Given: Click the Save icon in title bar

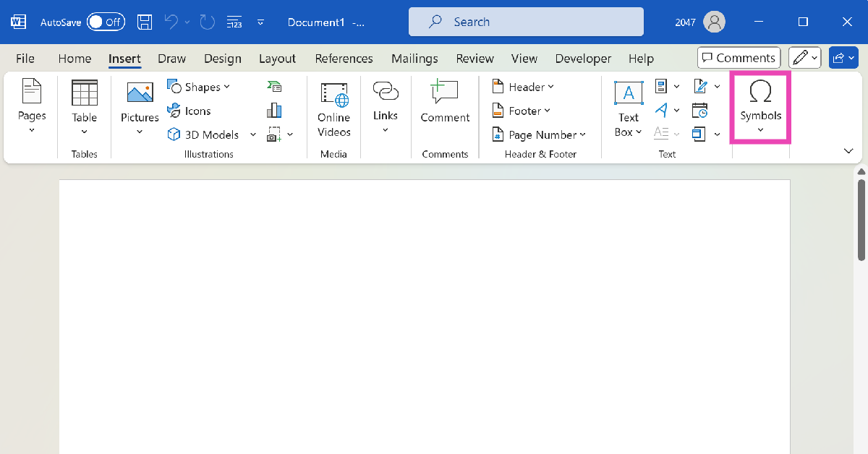Looking at the screenshot, I should click(x=145, y=22).
